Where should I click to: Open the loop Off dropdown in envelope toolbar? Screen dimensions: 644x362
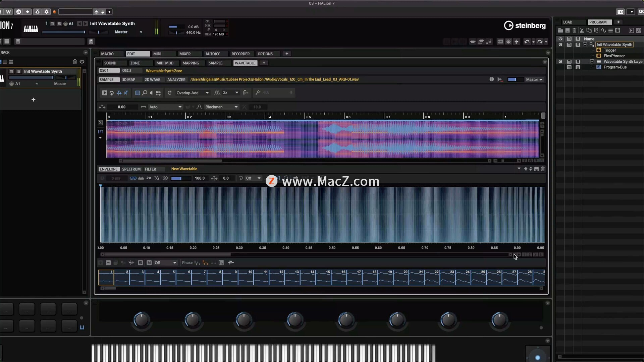pos(253,178)
